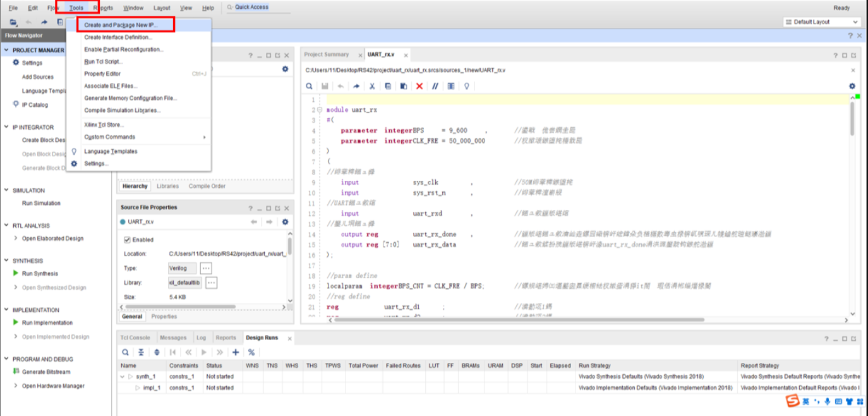The height and width of the screenshot is (416, 868).
Task: Click the Expand All icon in Design Runs
Action: click(x=157, y=352)
